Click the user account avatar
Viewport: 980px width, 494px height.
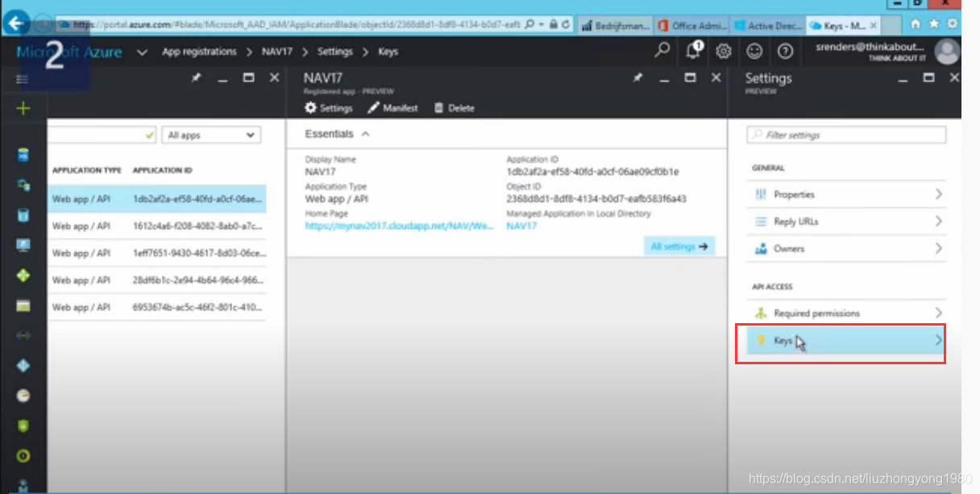click(x=947, y=52)
